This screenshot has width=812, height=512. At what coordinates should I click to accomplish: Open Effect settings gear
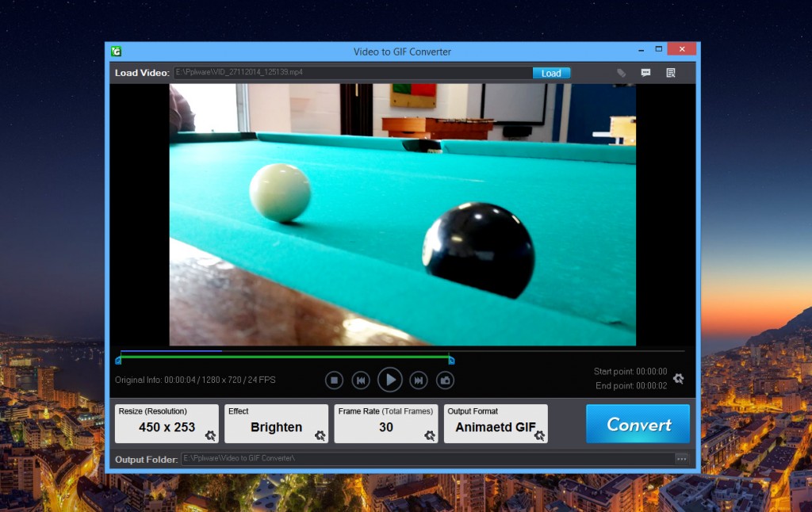[320, 435]
